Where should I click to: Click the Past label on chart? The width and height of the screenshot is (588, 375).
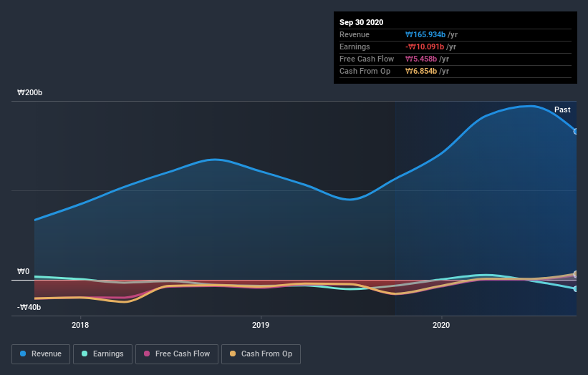(x=562, y=109)
